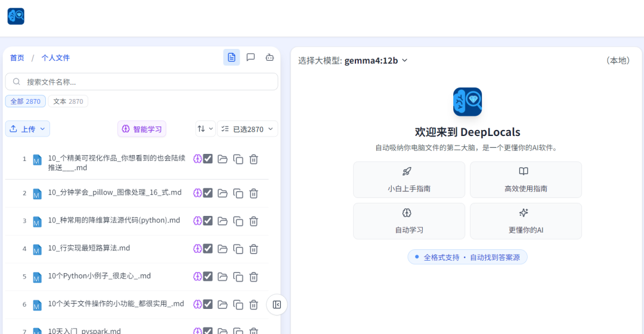Select file name 10个关于文件操作的小功能_都很实用_.md
This screenshot has height=334, width=644.
tap(116, 304)
